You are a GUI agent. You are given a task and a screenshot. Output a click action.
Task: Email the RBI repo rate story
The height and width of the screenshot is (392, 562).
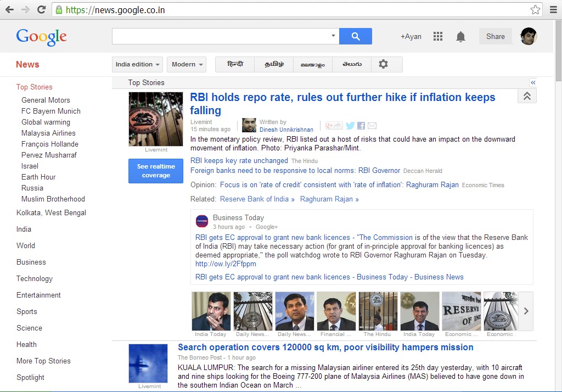coord(372,126)
